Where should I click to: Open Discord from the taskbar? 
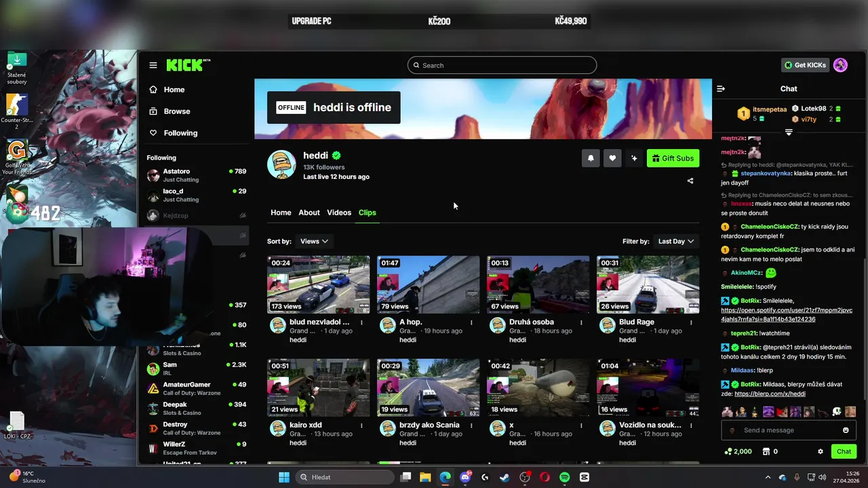point(465,477)
